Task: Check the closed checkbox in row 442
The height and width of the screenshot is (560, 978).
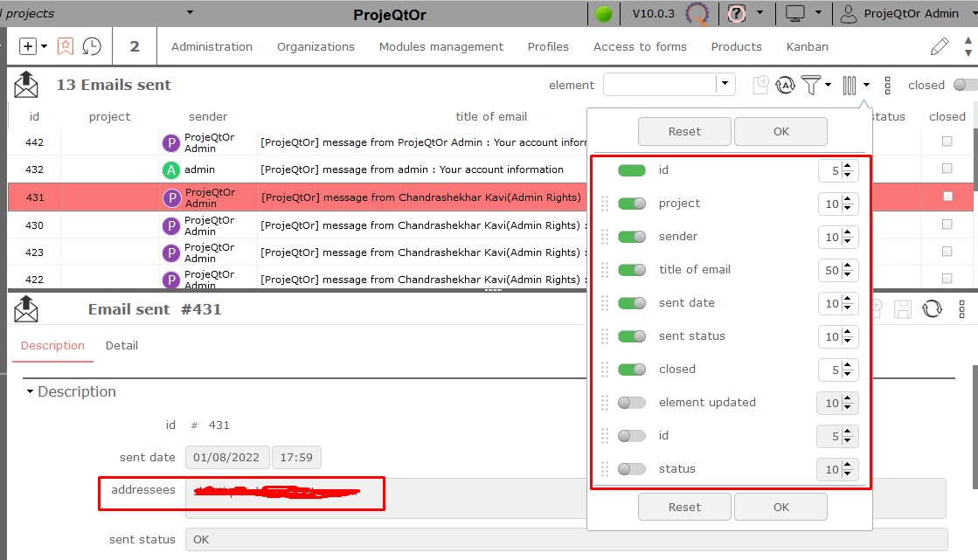Action: 947,142
